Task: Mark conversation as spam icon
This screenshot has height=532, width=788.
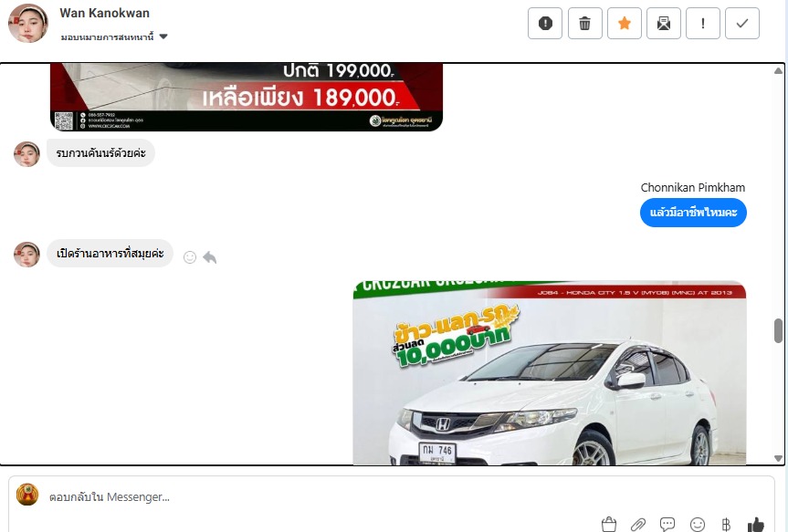Action: point(545,23)
